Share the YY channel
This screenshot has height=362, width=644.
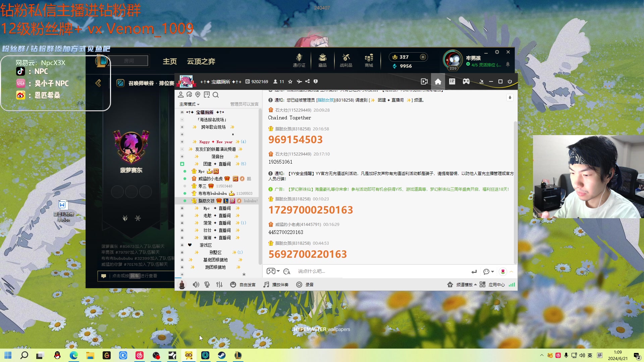[x=307, y=81]
